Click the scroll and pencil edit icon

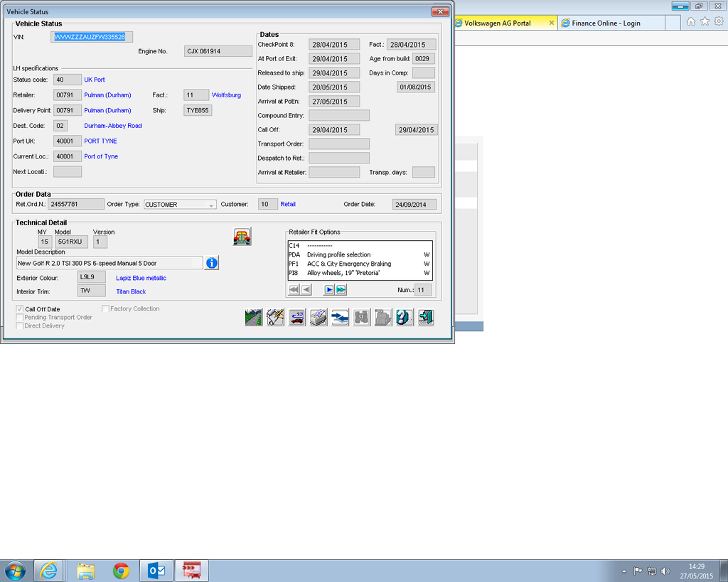point(275,318)
